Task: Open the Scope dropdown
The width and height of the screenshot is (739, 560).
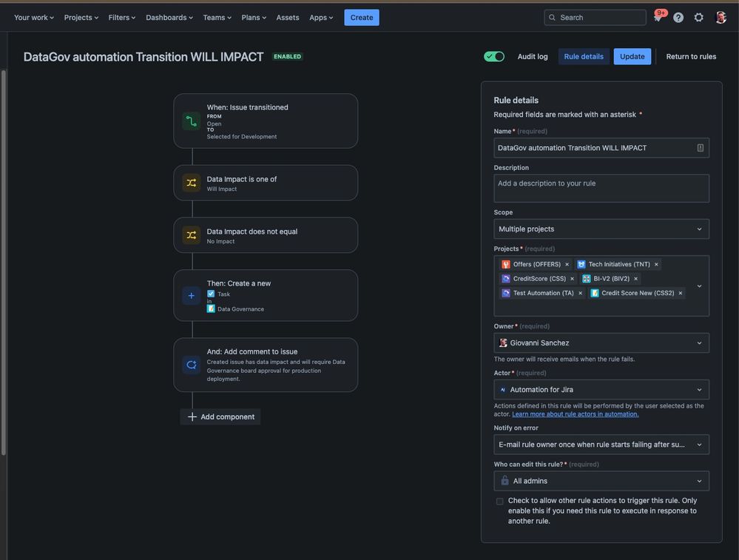Action: (601, 229)
